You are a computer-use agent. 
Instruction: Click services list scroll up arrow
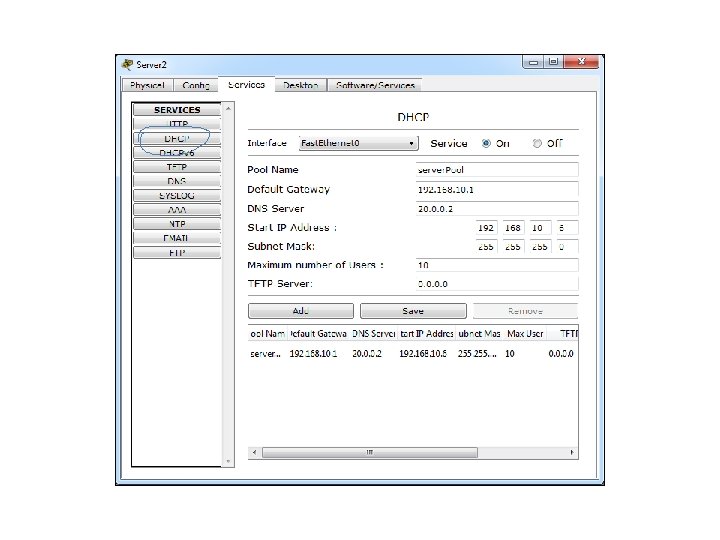228,108
